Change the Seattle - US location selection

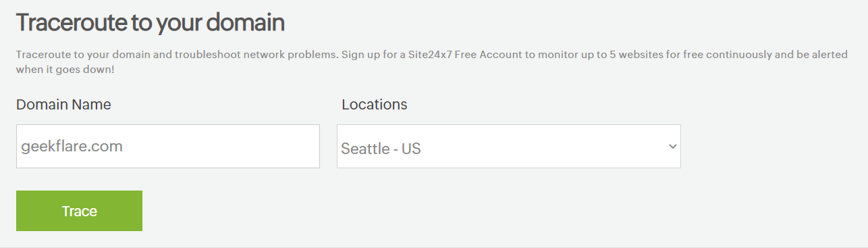click(509, 146)
